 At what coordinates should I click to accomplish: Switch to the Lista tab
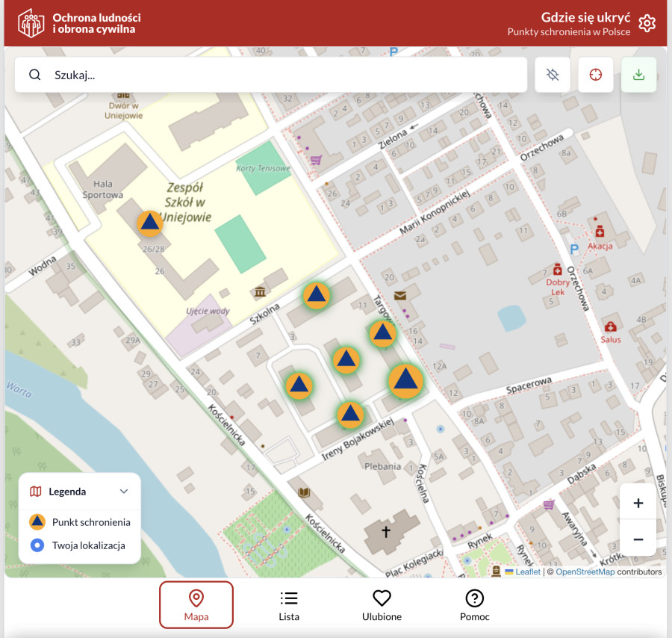(x=289, y=606)
